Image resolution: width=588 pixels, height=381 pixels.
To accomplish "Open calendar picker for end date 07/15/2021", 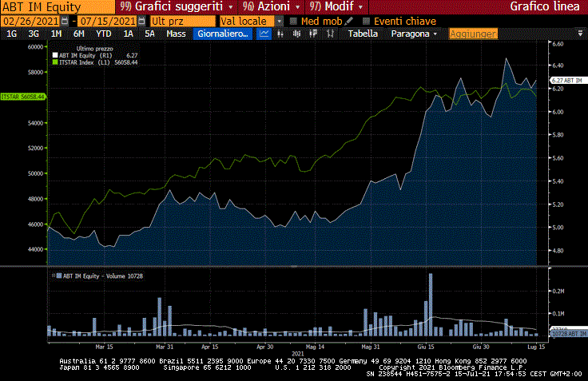I will 141,21.
